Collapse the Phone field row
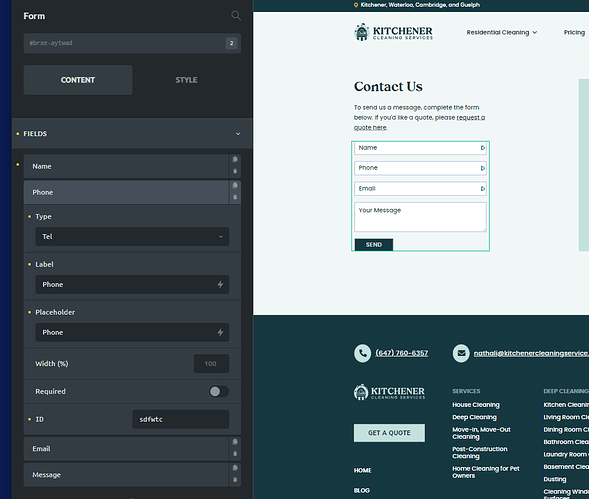 [x=126, y=192]
